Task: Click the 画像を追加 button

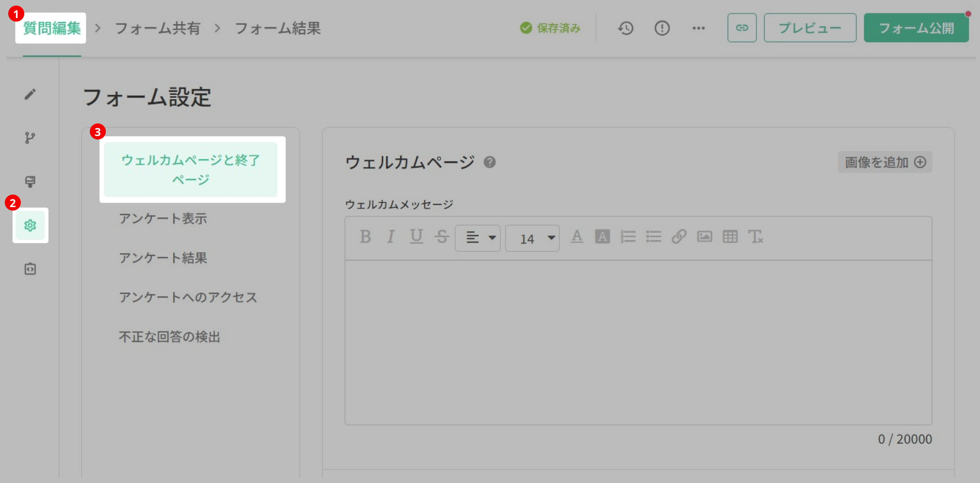Action: pos(885,162)
